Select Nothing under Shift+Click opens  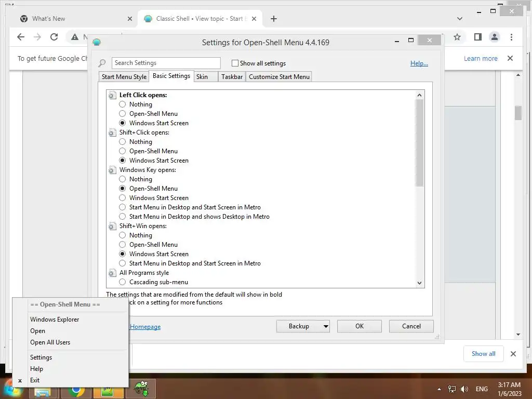[x=123, y=142]
